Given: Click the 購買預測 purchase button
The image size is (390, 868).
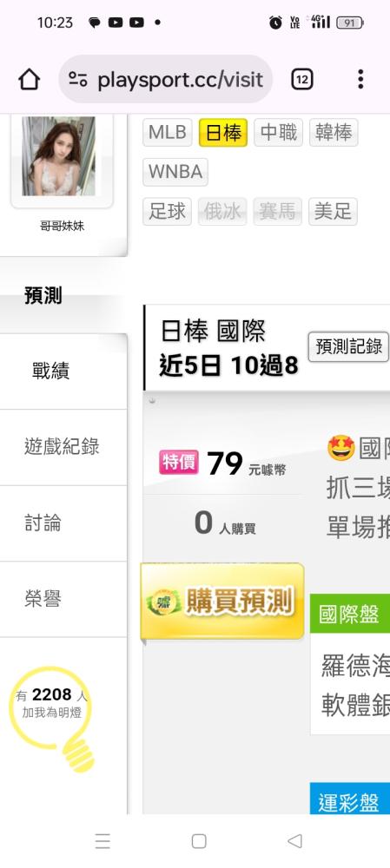Looking at the screenshot, I should pos(222,602).
